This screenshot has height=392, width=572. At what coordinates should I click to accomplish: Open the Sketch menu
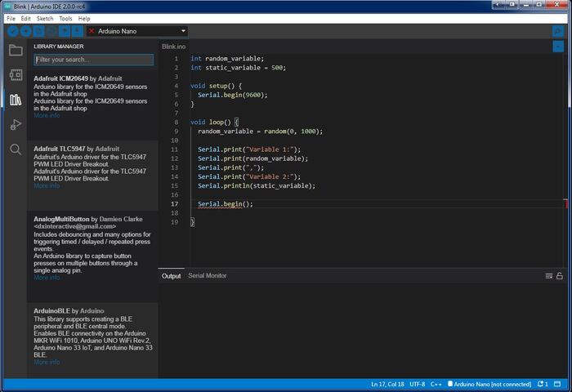tap(43, 18)
